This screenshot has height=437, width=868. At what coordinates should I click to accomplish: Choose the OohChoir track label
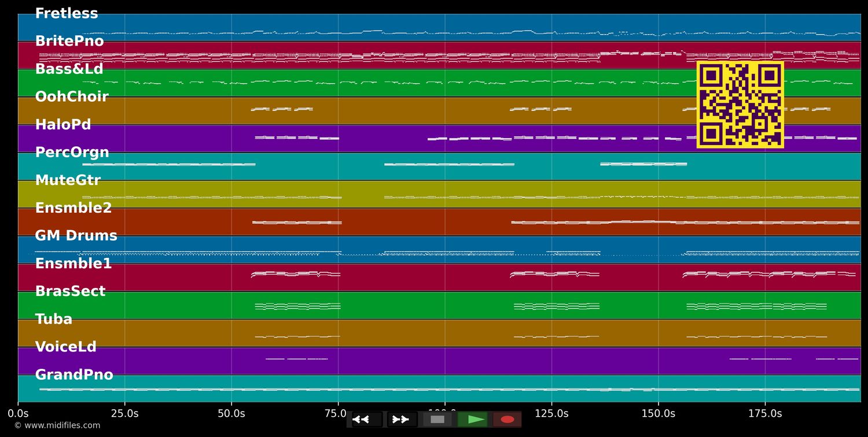click(x=72, y=97)
